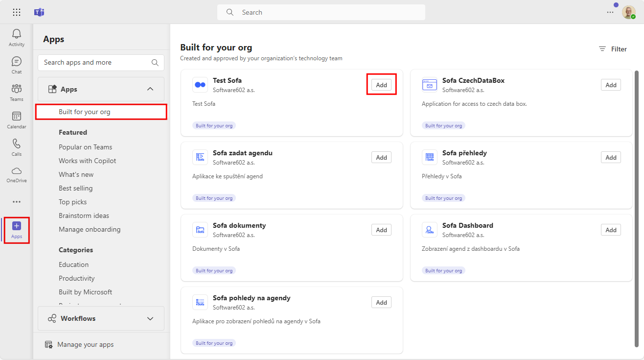Open the Filter button
Image resolution: width=644 pixels, height=360 pixels.
tap(613, 49)
